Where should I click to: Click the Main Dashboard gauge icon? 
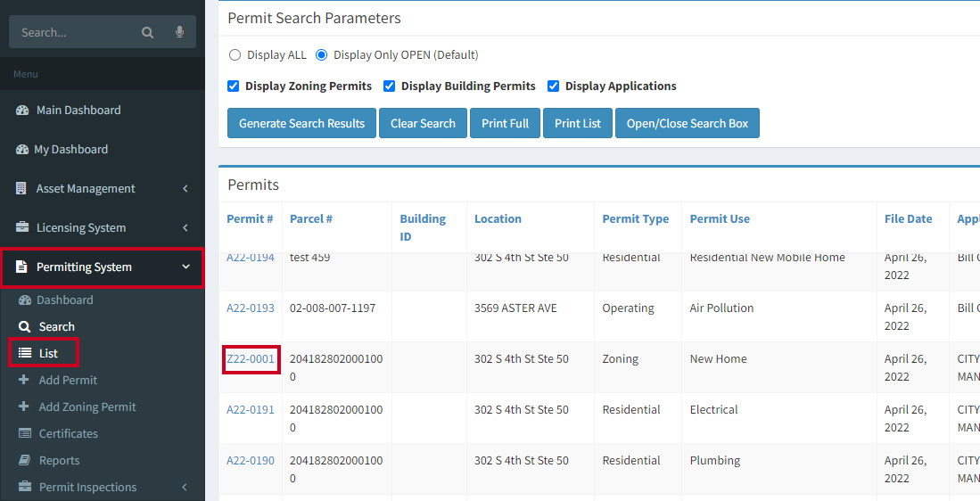click(x=22, y=110)
